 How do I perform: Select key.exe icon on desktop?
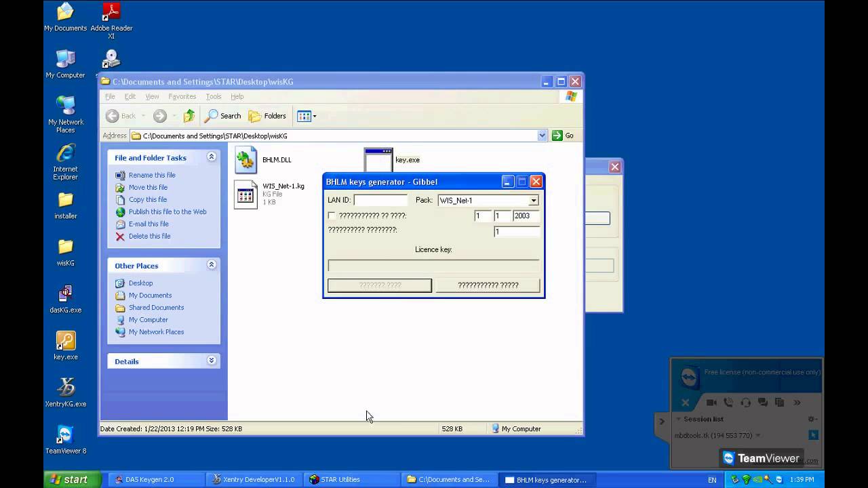tap(66, 346)
